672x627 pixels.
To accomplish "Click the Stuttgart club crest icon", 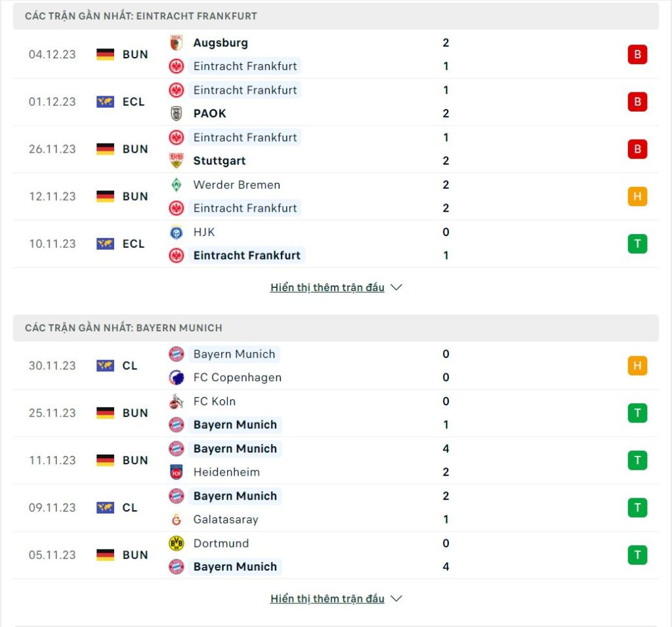I will [x=176, y=161].
